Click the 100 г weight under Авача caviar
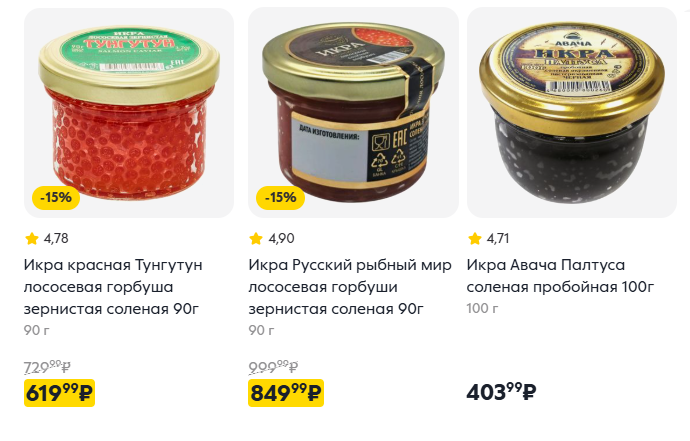The height and width of the screenshot is (441, 690). click(482, 308)
